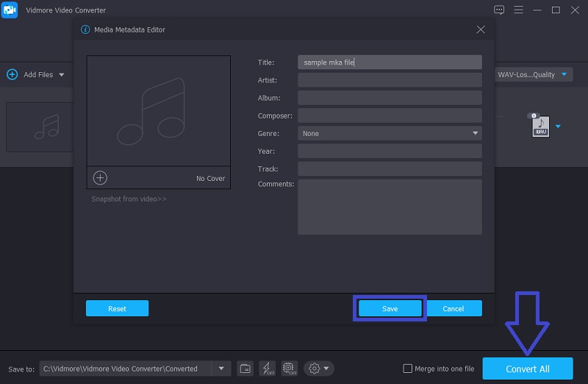588x384 pixels.
Task: Open the Save to path dropdown
Action: 221,369
